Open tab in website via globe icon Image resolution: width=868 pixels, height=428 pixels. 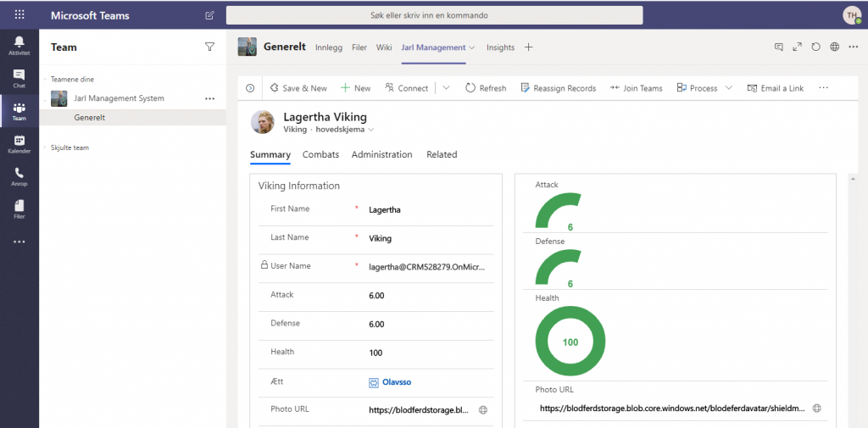[x=835, y=47]
